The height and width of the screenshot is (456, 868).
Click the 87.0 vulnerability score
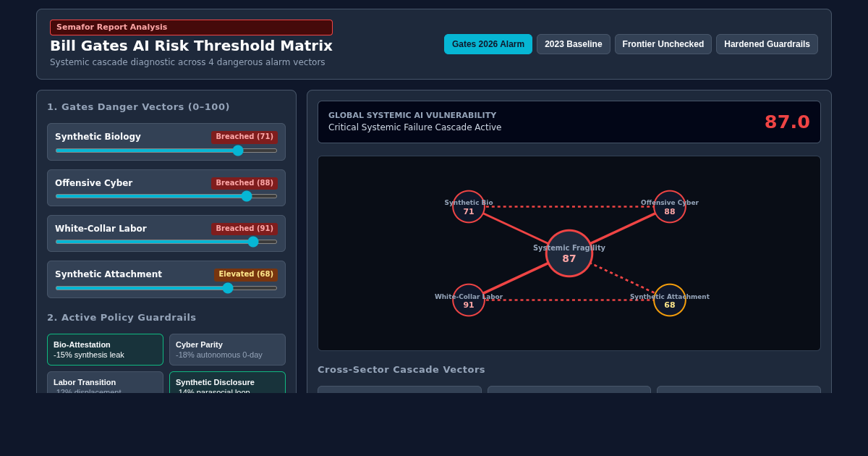click(787, 122)
